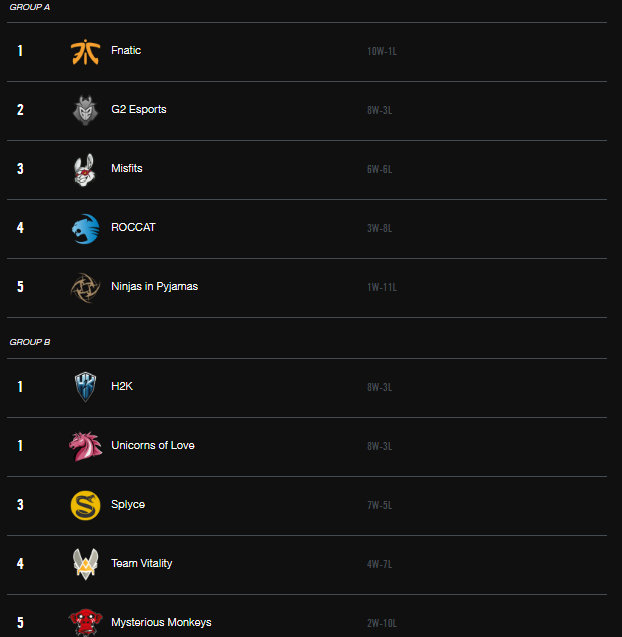Click the Splyce yellow snake logo
Screen dimensions: 622x637
click(85, 505)
